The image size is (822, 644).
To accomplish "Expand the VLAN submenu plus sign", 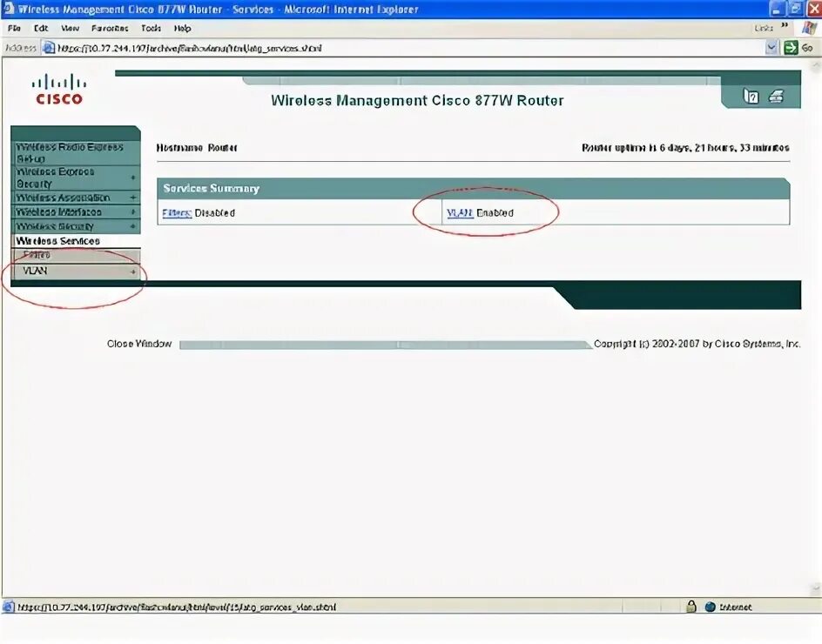I will 133,272.
